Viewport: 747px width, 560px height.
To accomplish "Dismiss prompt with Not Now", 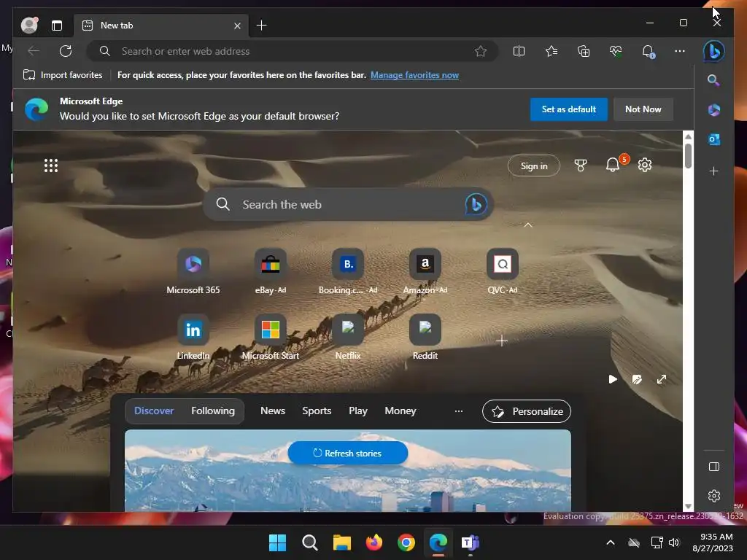I will tap(643, 109).
